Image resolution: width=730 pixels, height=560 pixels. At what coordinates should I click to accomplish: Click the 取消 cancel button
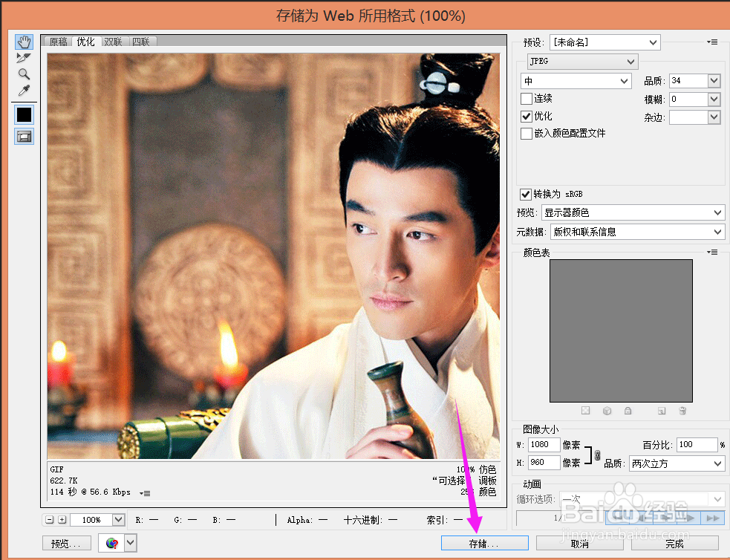[580, 543]
